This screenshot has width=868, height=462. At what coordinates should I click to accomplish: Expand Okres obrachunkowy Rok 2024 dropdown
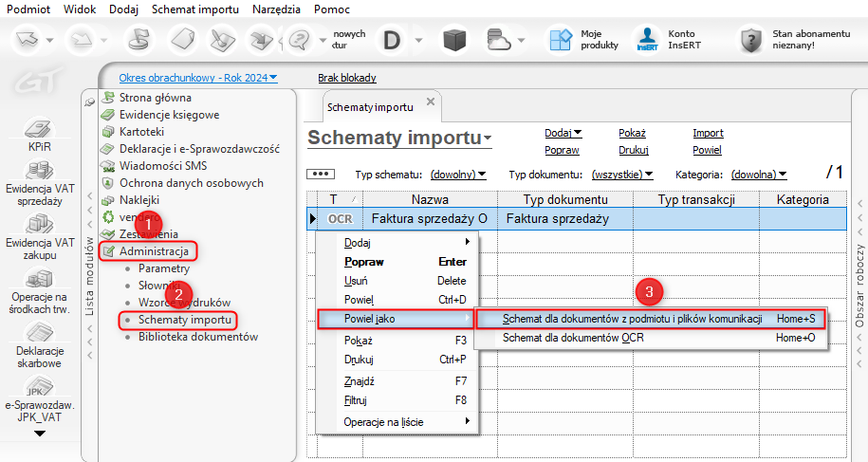click(x=198, y=78)
